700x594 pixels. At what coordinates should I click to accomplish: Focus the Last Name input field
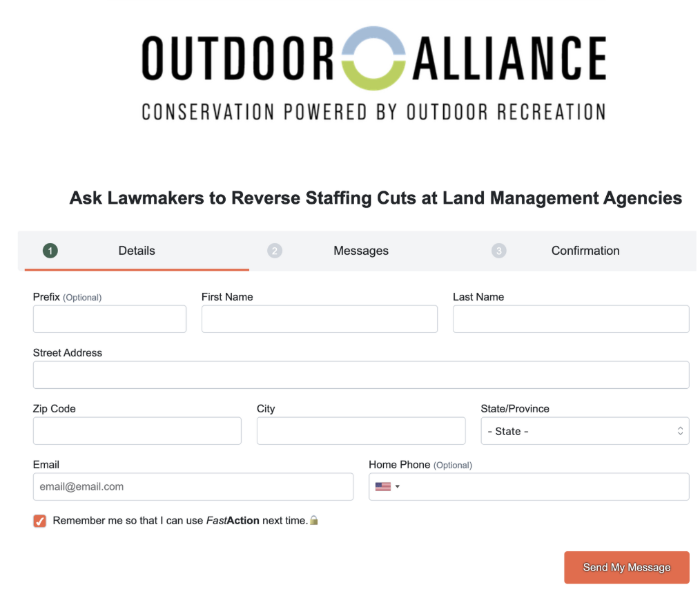click(x=571, y=319)
